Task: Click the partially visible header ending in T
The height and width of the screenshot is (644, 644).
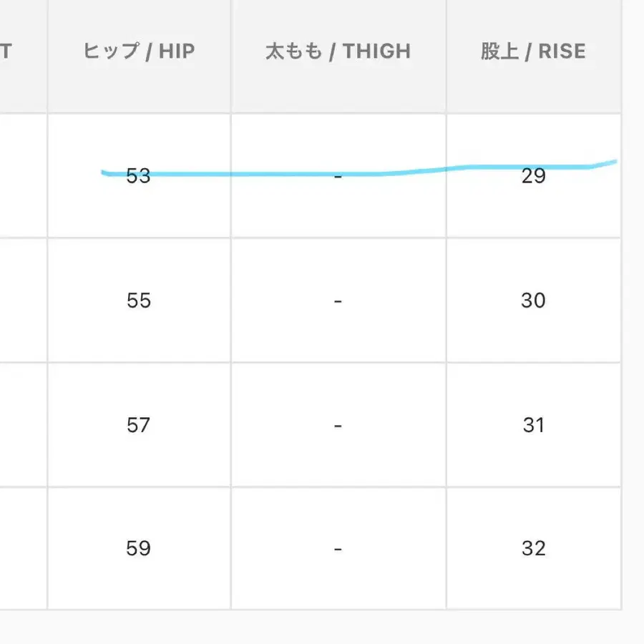Action: (x=6, y=52)
